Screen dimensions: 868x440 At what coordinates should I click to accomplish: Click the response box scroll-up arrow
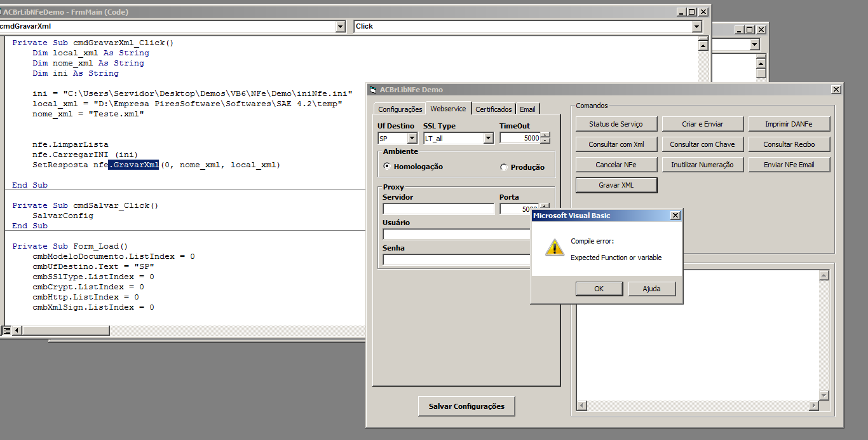824,275
